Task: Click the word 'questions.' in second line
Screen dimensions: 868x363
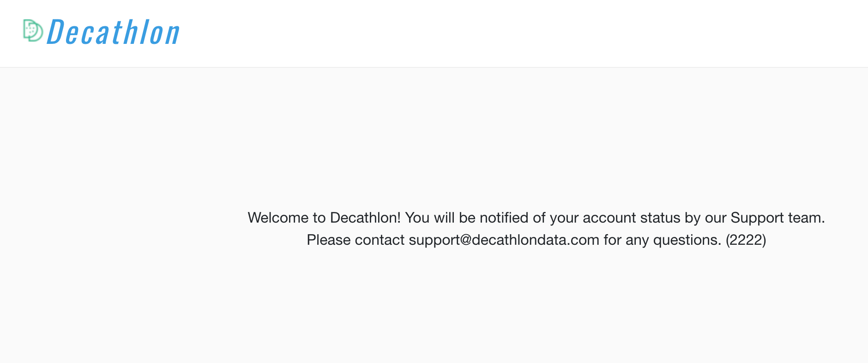Action: point(687,240)
